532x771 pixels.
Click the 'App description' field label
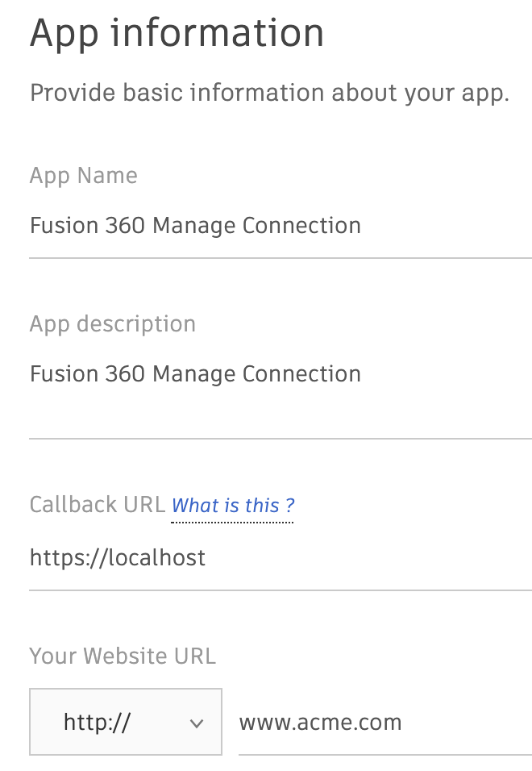point(112,324)
